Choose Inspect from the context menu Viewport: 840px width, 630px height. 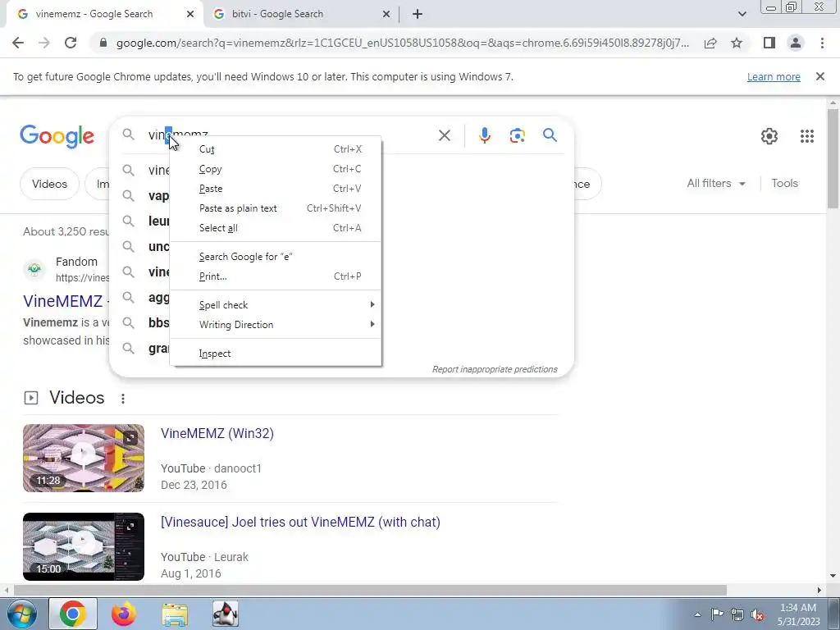276,354
